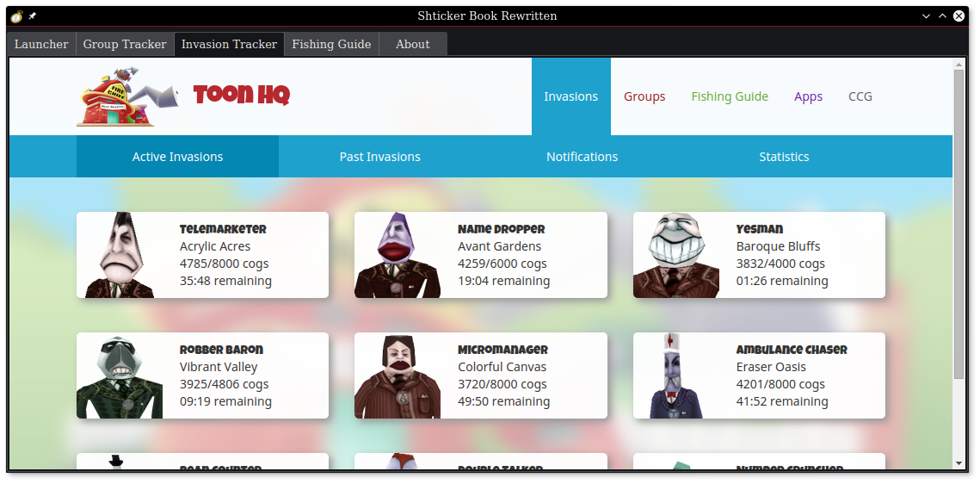Click the 01:26 remaining timer
The height and width of the screenshot is (484, 980).
coord(782,282)
